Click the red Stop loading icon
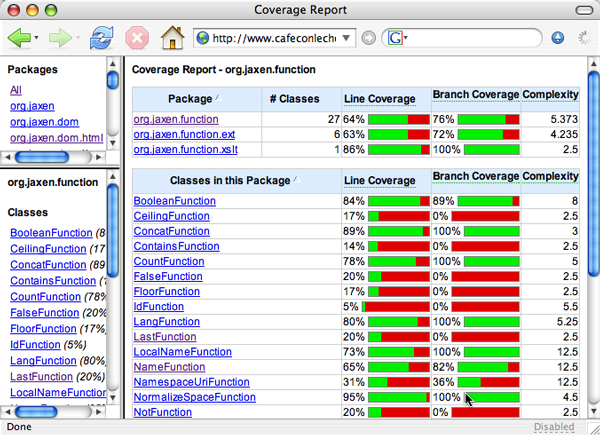The width and height of the screenshot is (600, 435). [x=137, y=38]
